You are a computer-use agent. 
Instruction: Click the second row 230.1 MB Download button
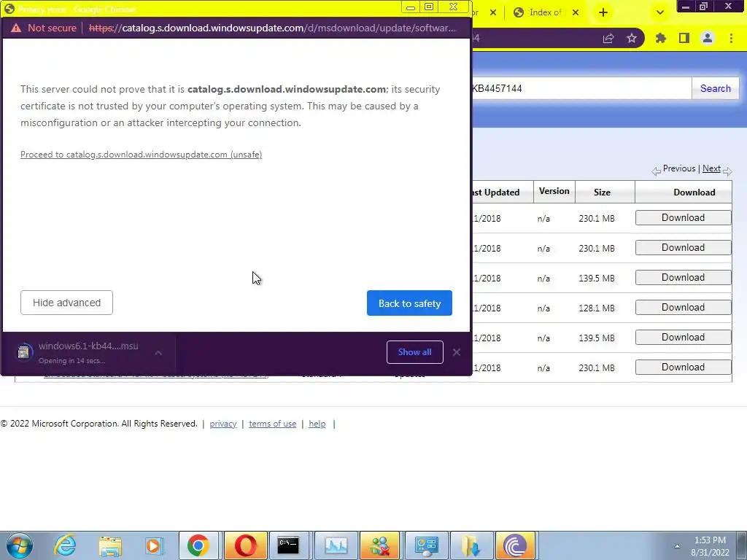(x=683, y=248)
